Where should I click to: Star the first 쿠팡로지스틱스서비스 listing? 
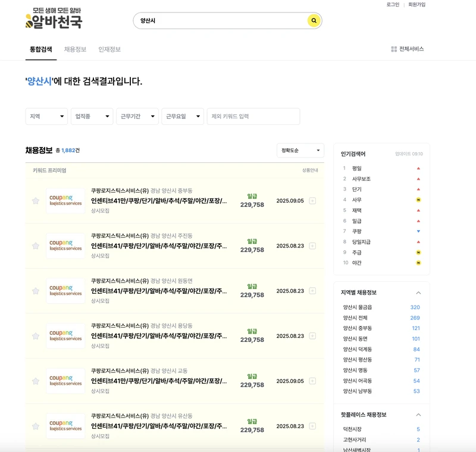(35, 200)
